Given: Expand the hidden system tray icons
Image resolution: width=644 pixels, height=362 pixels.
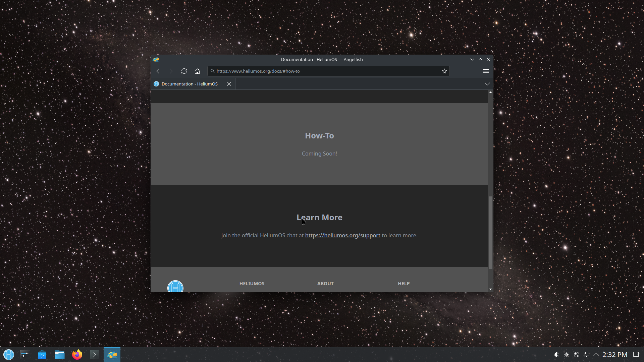Looking at the screenshot, I should click(596, 355).
